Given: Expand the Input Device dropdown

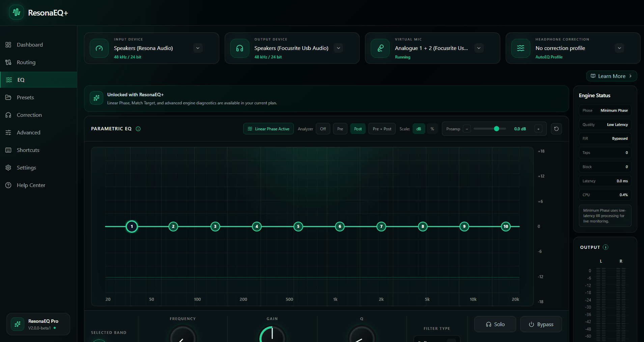Looking at the screenshot, I should coord(198,48).
